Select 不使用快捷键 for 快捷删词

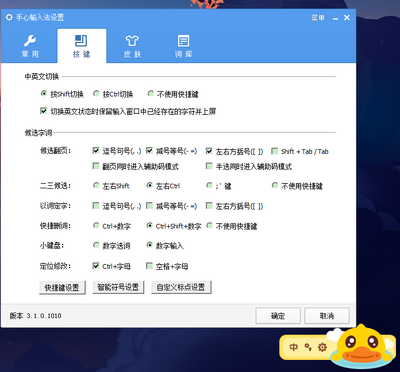[x=209, y=226]
